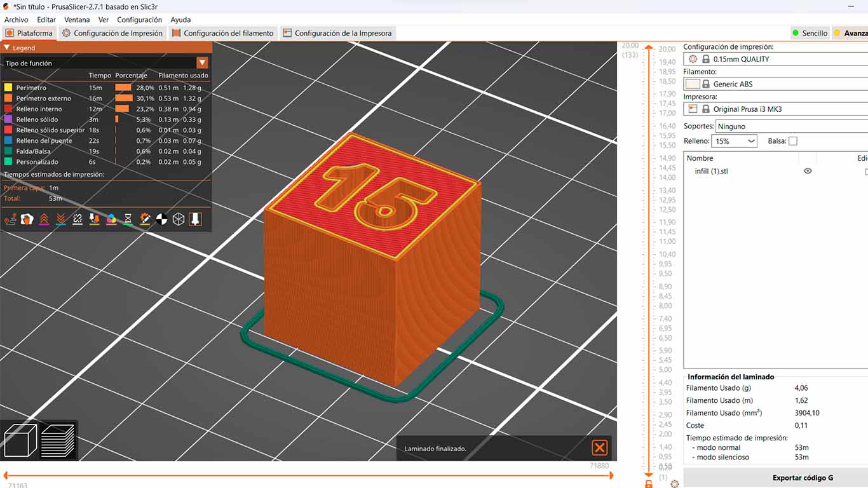The image size is (868, 488).
Task: Switch to sliced layers preview icon
Action: tap(58, 440)
